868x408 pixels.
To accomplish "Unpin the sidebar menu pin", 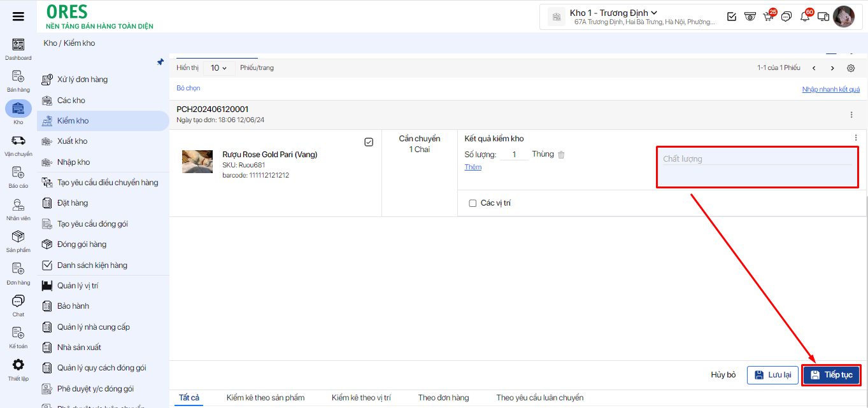I will (160, 62).
